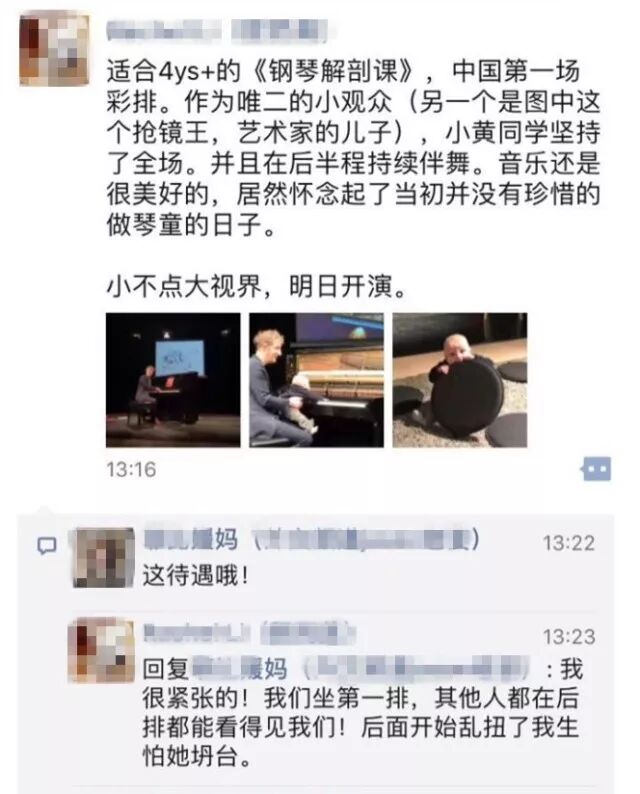The image size is (640, 794).
Task: Tap the replied-to name after 回复
Action: tap(239, 669)
